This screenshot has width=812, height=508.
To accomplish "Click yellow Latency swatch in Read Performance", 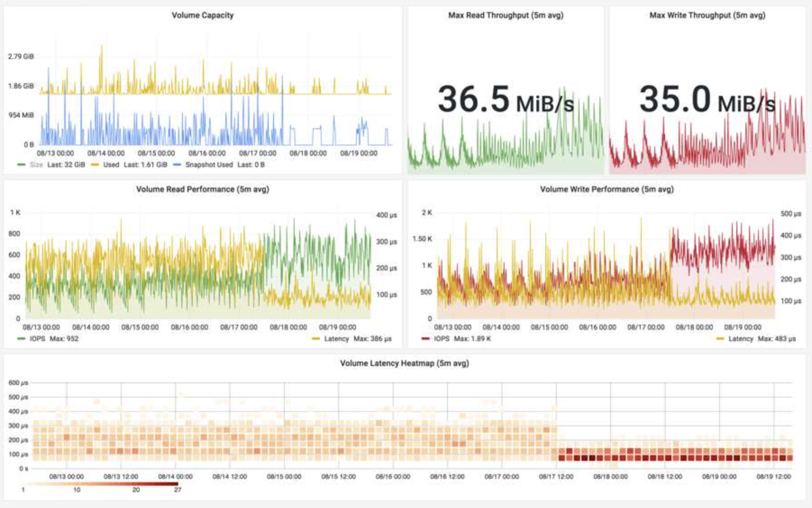I will pyautogui.click(x=315, y=339).
